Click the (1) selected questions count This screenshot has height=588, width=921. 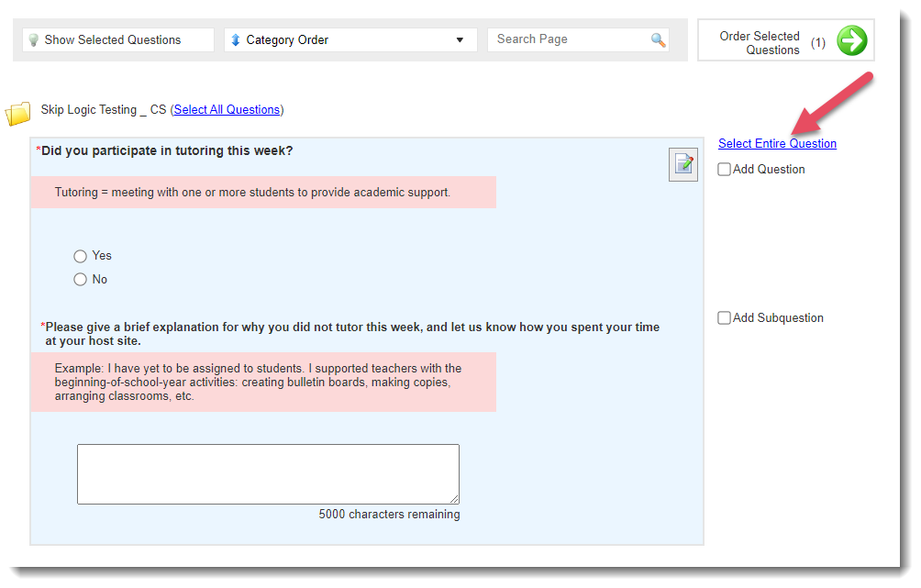click(x=818, y=43)
